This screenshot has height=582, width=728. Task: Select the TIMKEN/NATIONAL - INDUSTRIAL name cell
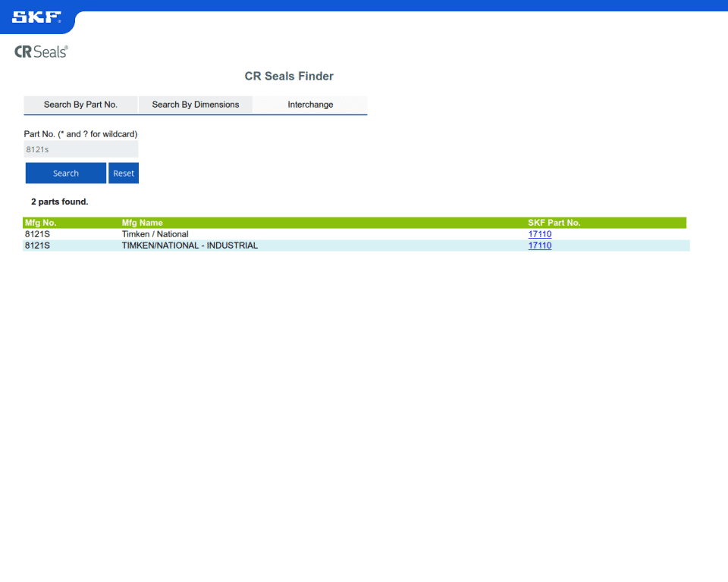[190, 246]
